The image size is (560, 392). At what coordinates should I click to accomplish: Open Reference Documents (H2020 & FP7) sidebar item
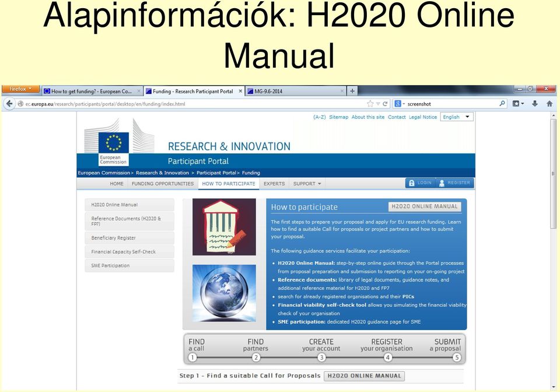(x=129, y=221)
